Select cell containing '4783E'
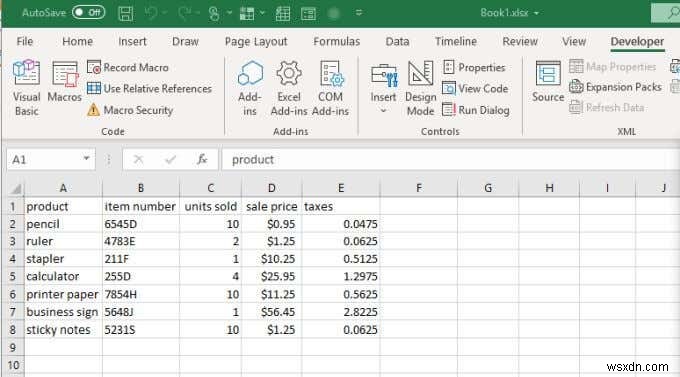680x377 pixels. [141, 241]
